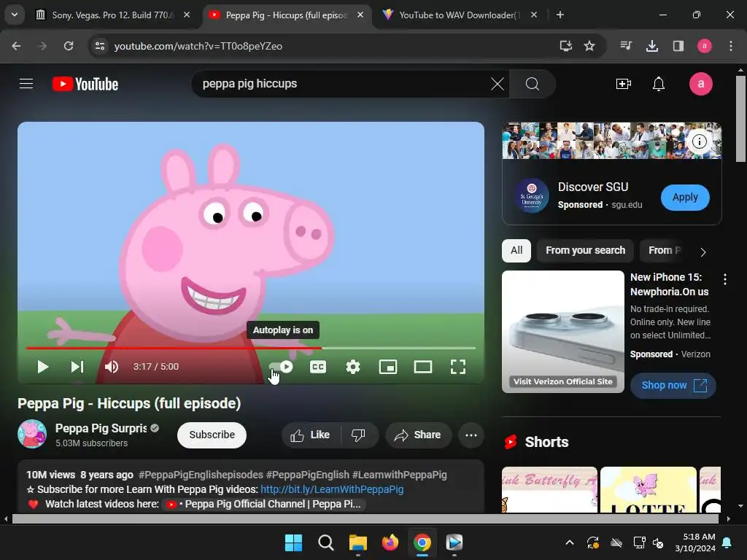
Task: View site information icon in address bar
Action: [x=100, y=46]
